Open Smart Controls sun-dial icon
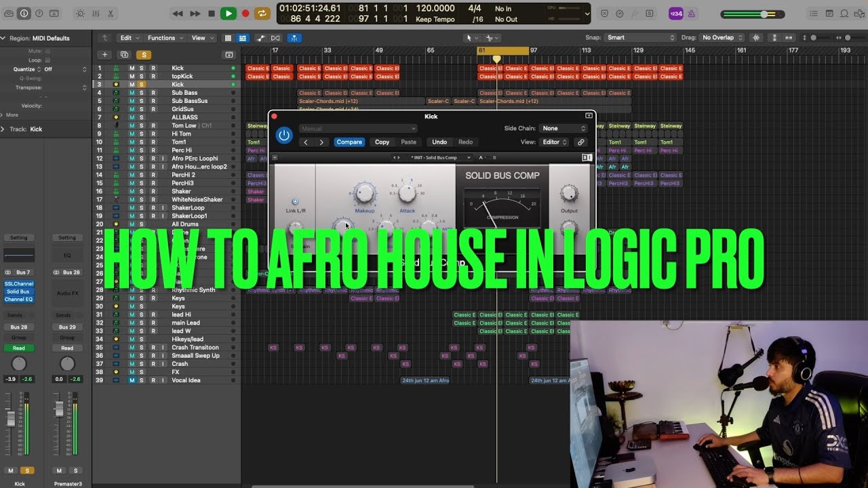The width and height of the screenshot is (868, 488). (81, 14)
